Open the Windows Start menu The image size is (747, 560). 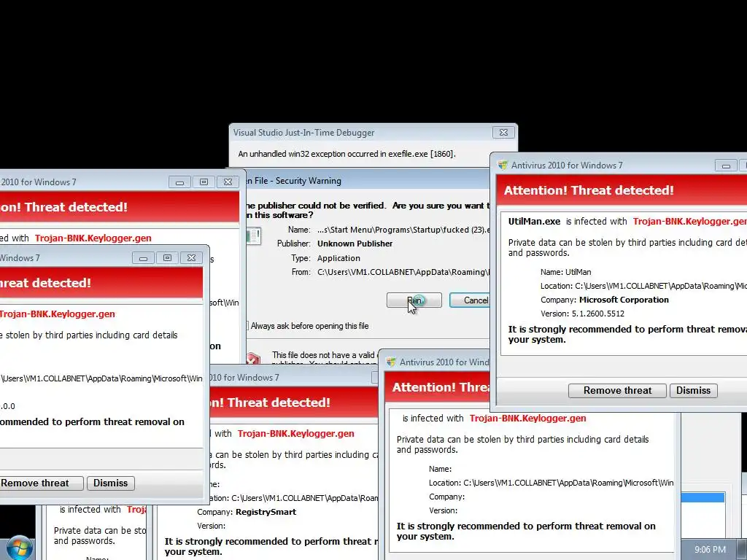[x=18, y=548]
